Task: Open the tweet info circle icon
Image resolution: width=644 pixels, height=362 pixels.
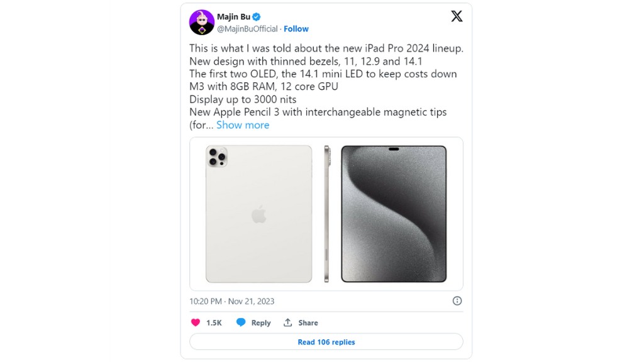Action: pos(457,301)
